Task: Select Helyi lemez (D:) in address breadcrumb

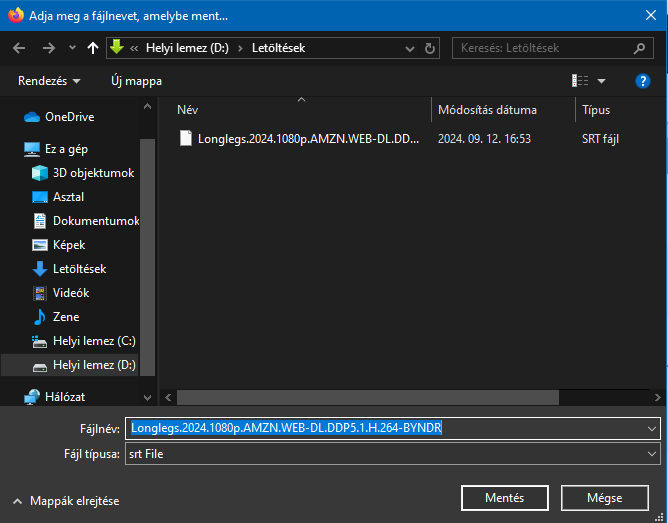Action: pyautogui.click(x=187, y=48)
